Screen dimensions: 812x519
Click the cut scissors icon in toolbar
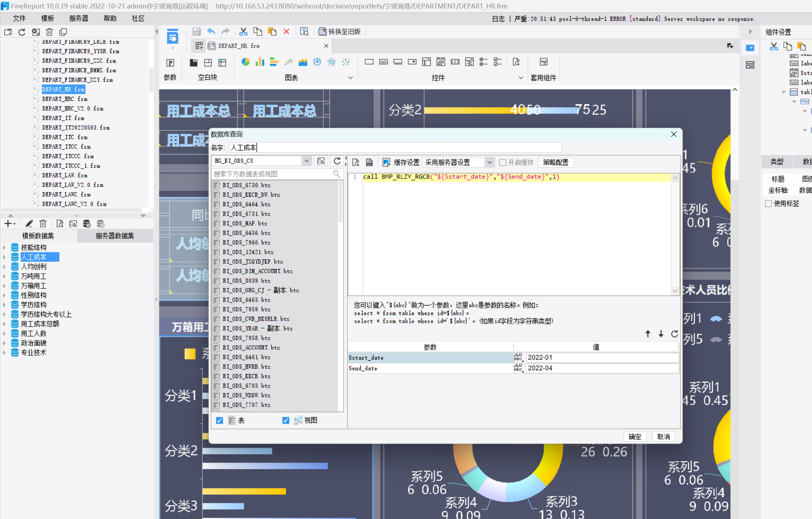243,32
